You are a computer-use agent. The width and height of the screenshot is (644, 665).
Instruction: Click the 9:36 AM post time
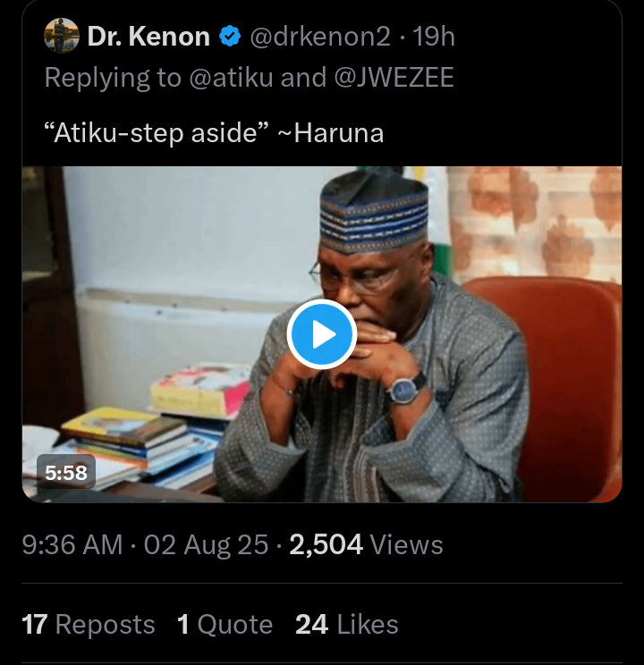click(x=72, y=544)
